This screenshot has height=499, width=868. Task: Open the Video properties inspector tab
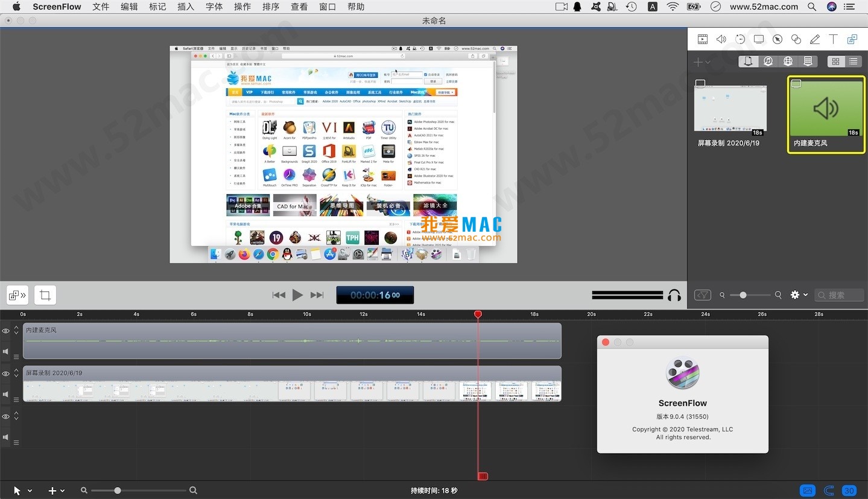coord(703,39)
